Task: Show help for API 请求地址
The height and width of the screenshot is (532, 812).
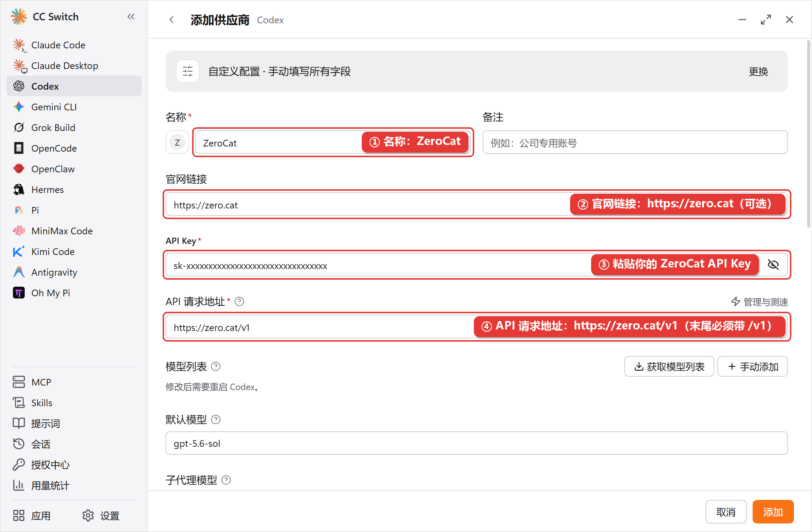Action: [239, 302]
